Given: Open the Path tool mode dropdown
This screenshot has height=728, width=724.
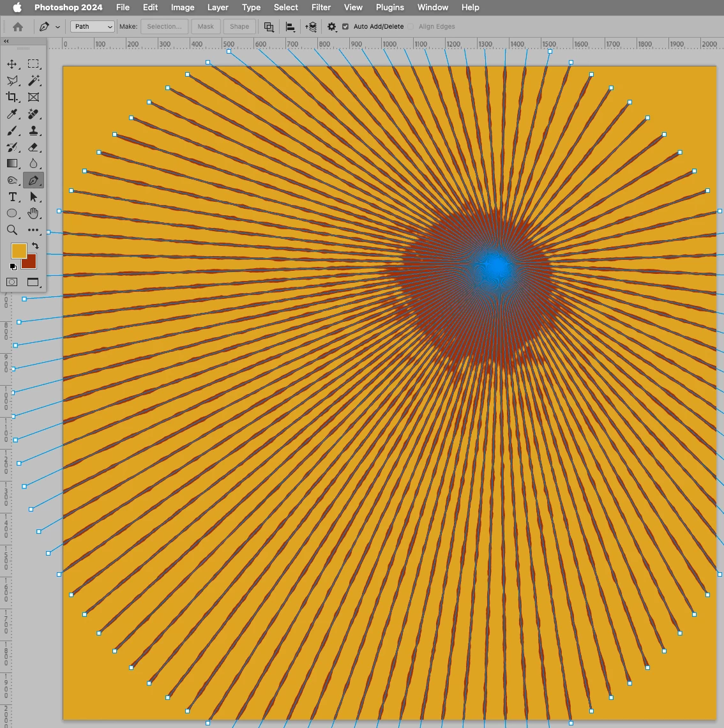Looking at the screenshot, I should click(x=93, y=26).
